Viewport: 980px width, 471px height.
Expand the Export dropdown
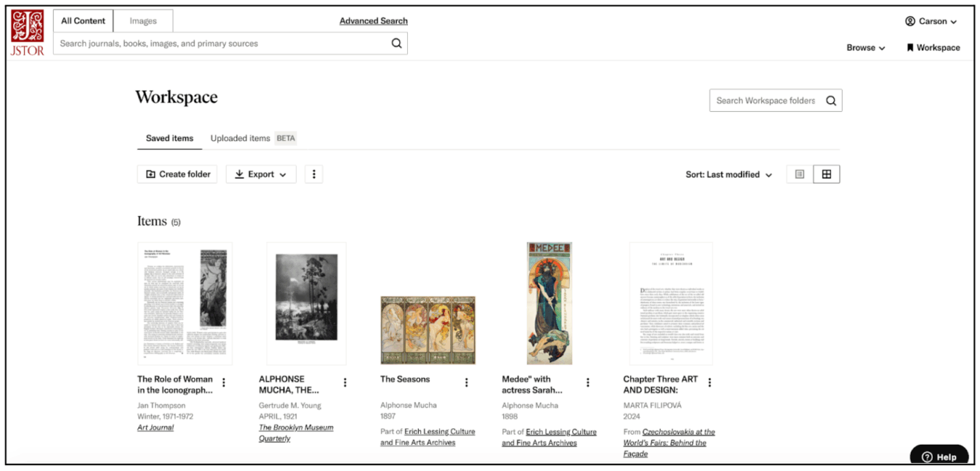click(x=261, y=174)
